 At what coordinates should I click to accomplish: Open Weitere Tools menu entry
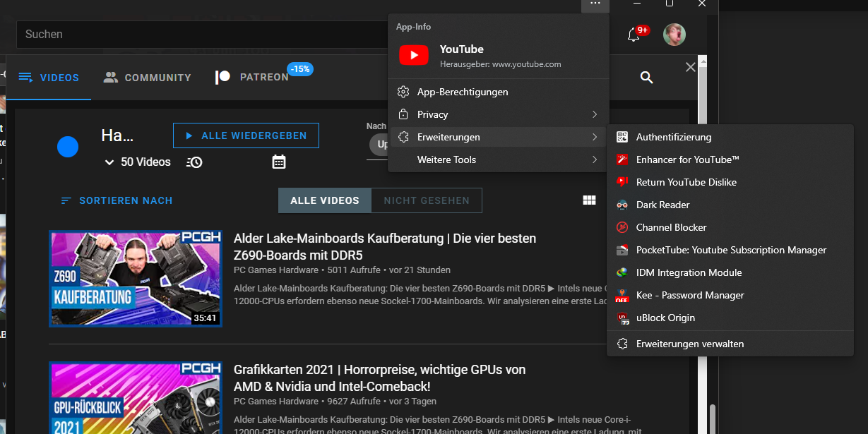pyautogui.click(x=499, y=159)
